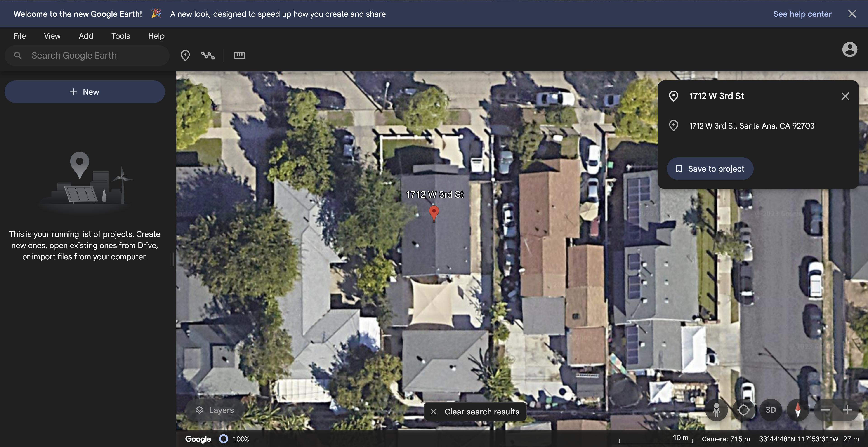Screen dimensions: 868x447
Task: Open the Layers panel
Action: coord(215,410)
